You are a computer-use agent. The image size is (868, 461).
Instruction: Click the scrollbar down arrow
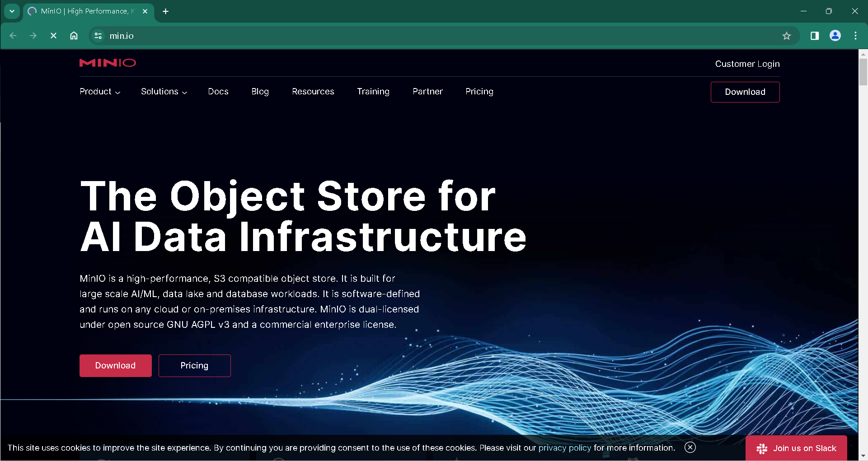863,456
